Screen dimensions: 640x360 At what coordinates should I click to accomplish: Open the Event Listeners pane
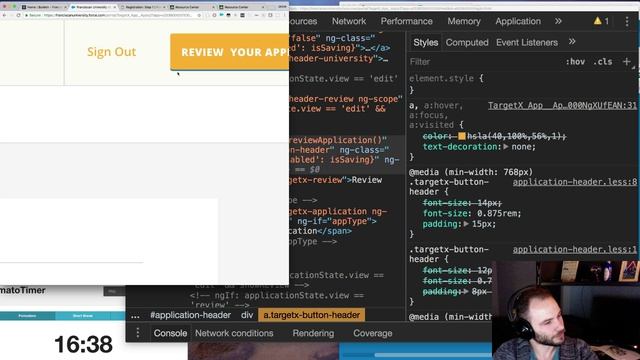pyautogui.click(x=527, y=42)
